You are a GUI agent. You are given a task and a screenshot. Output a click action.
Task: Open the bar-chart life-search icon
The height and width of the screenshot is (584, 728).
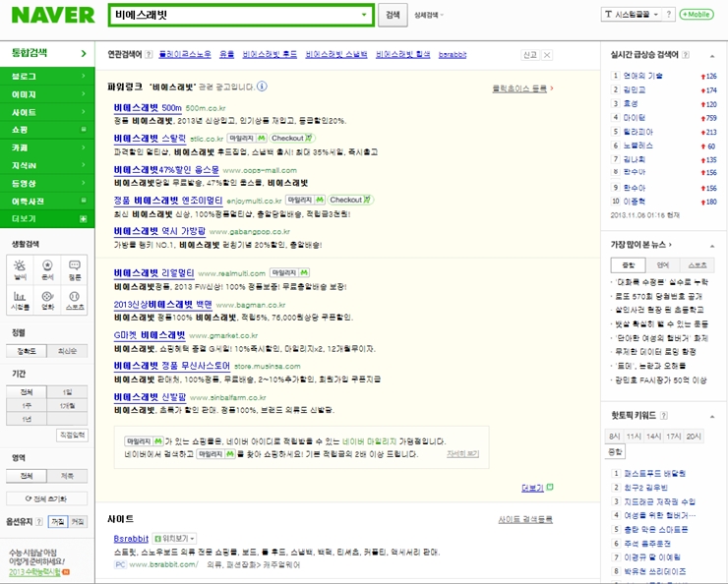click(20, 300)
